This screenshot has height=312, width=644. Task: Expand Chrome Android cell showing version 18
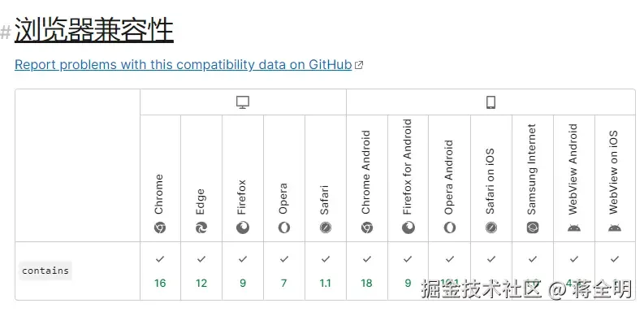tap(367, 271)
